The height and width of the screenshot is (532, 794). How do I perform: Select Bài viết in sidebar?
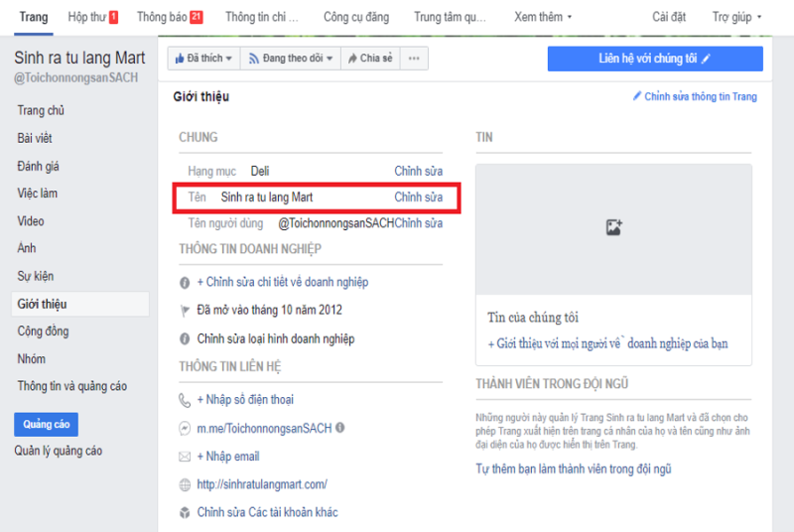click(35, 138)
